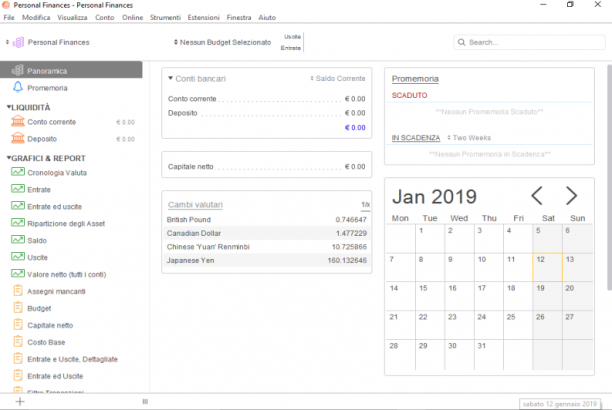Open the Visualizza menu
The width and height of the screenshot is (612, 410).
[72, 18]
